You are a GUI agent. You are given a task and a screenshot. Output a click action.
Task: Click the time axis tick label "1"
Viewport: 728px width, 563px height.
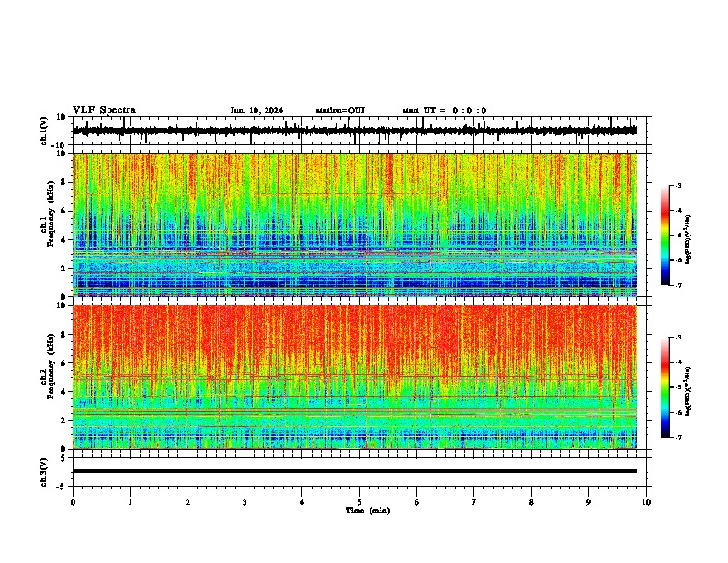pos(130,502)
